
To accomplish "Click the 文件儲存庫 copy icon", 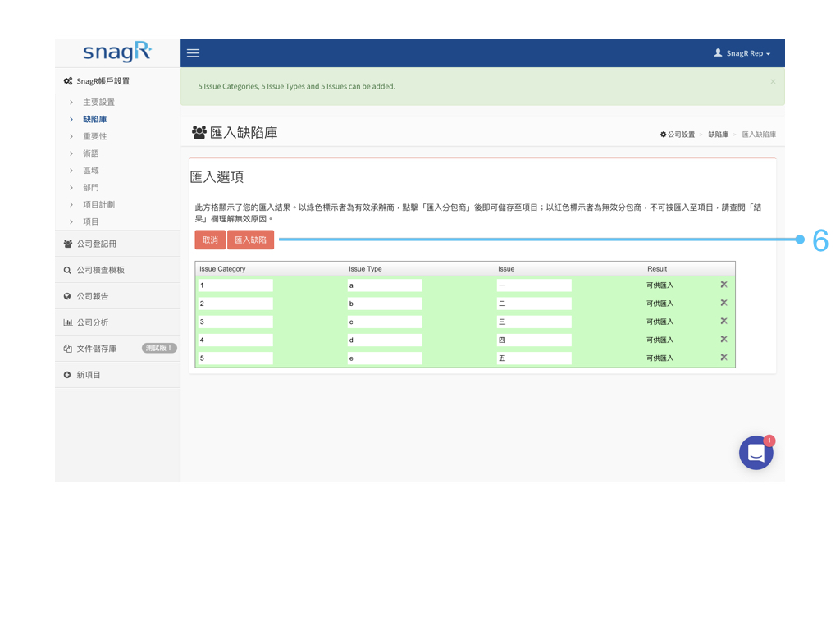I will tap(68, 349).
